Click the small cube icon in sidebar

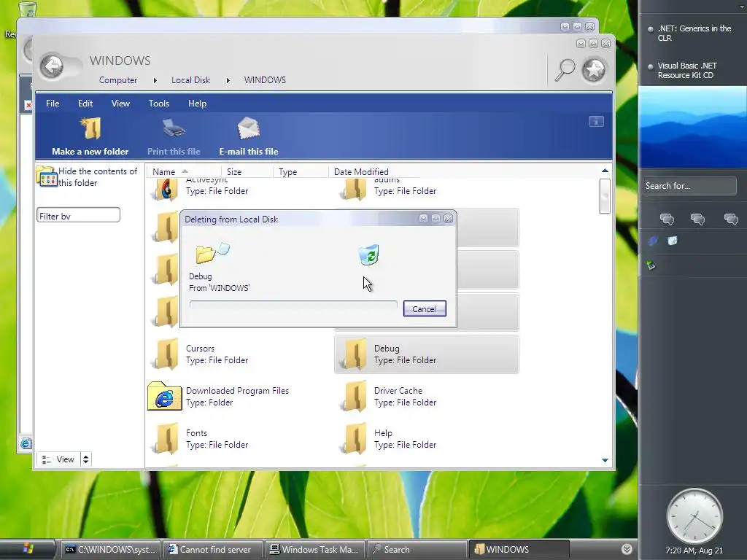[x=672, y=241]
